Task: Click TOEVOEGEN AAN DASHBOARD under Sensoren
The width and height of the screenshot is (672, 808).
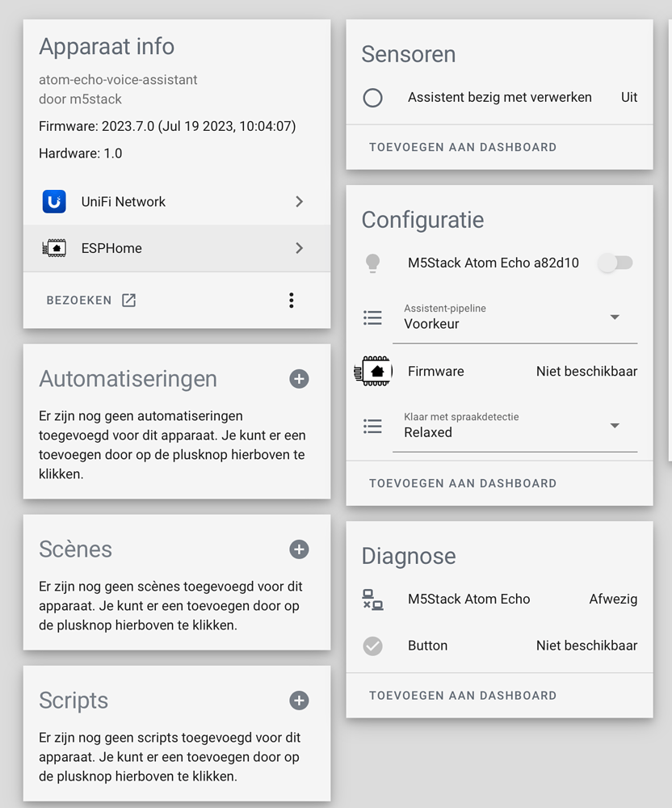Action: [x=463, y=147]
